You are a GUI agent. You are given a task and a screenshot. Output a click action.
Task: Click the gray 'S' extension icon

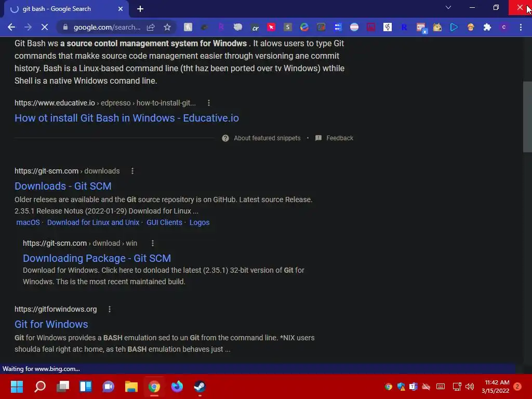[x=288, y=27]
